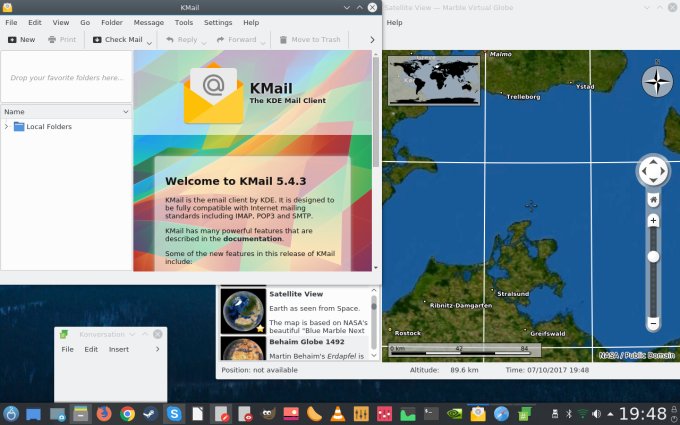Show hidden KMail toolbar items chevron
Viewport: 680px width, 425px height.
(x=372, y=40)
